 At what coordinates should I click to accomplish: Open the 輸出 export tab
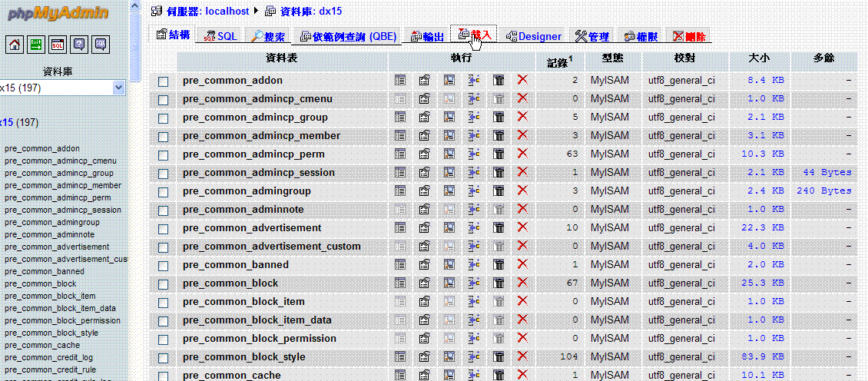[x=426, y=36]
